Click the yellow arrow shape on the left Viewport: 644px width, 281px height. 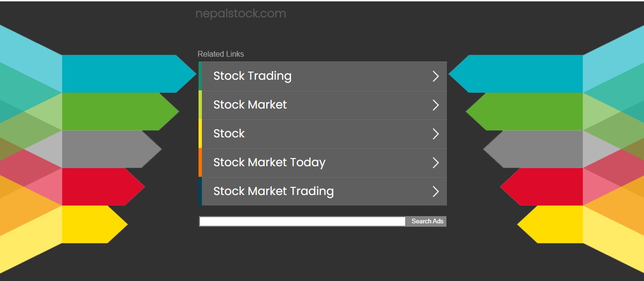coord(91,224)
